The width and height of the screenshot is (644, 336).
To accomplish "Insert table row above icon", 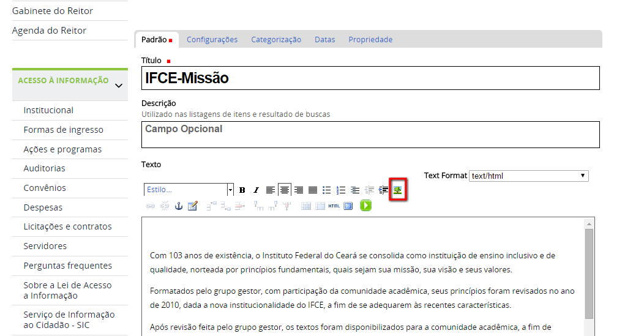I will click(212, 206).
